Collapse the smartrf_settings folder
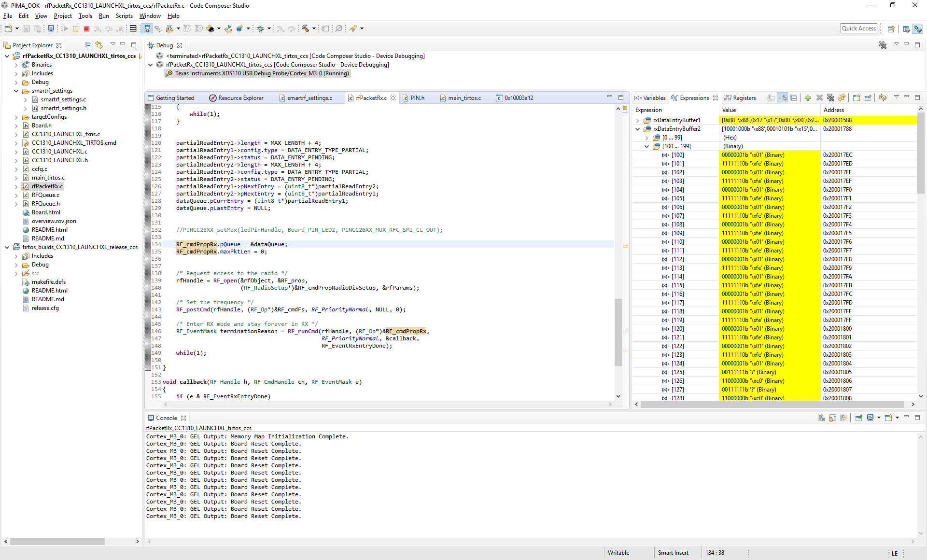This screenshot has height=560, width=927. click(x=16, y=91)
